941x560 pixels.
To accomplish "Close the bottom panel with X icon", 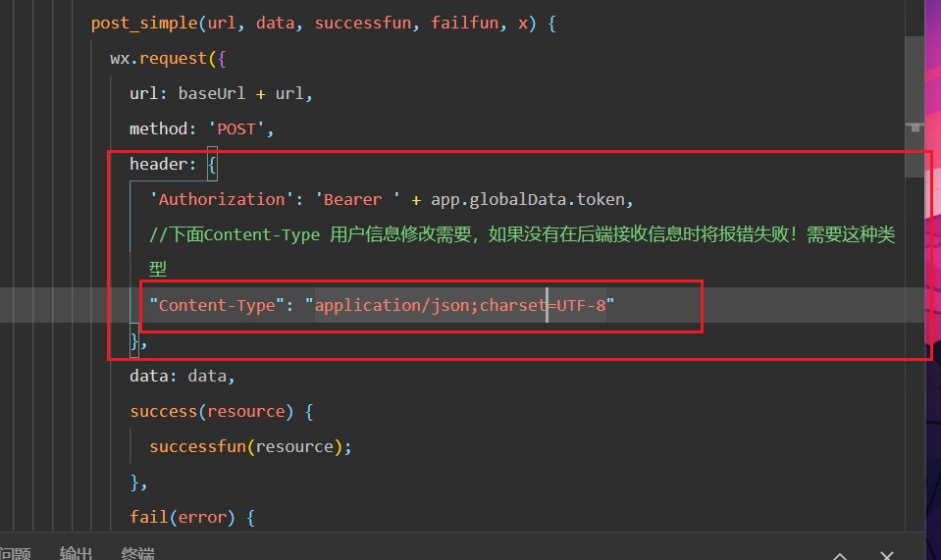I will (x=886, y=555).
